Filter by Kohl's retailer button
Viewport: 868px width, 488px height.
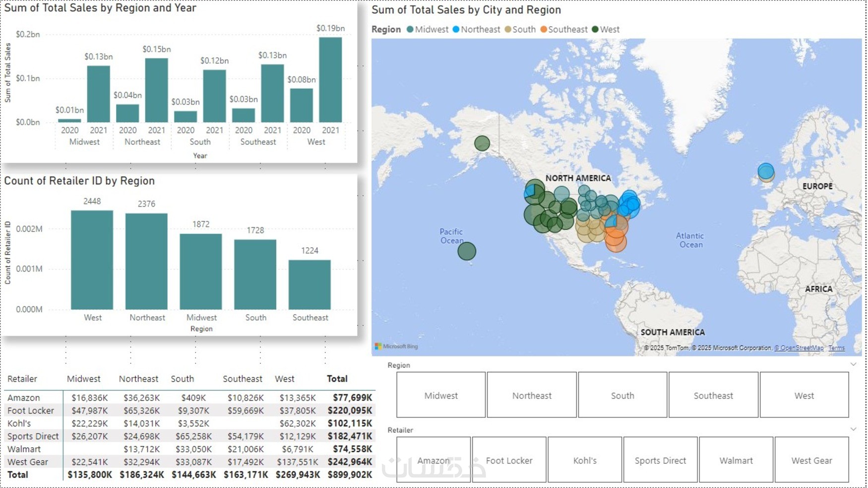coord(585,460)
